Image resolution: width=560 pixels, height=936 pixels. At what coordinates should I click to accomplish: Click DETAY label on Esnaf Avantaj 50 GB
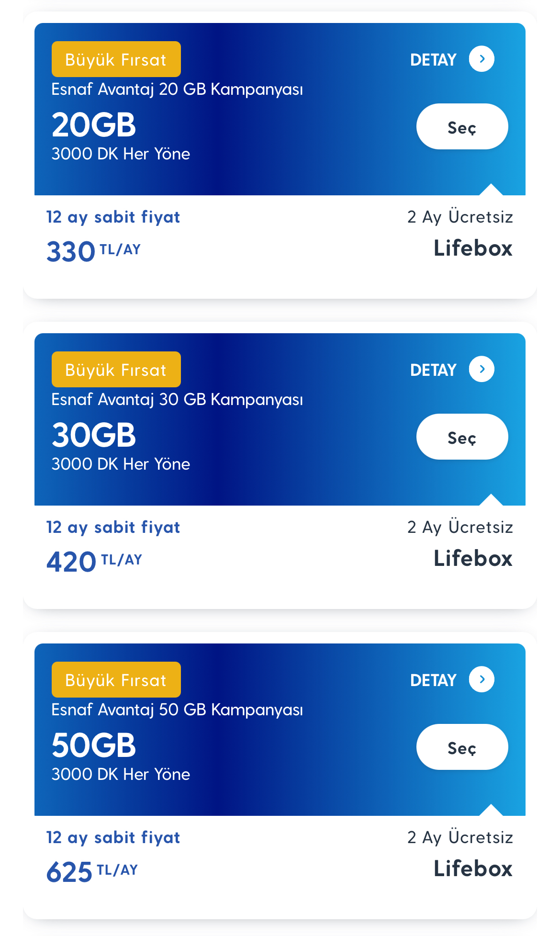[433, 680]
